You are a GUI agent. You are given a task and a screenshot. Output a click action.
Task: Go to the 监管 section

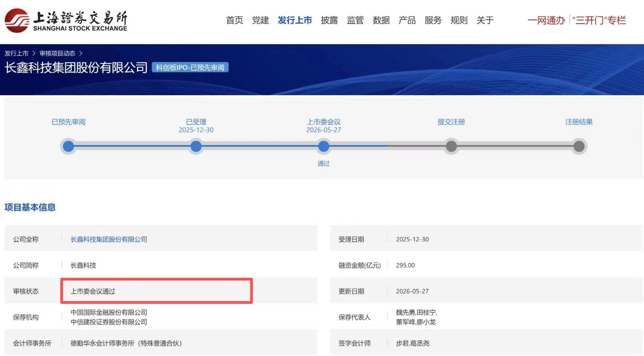(x=355, y=20)
